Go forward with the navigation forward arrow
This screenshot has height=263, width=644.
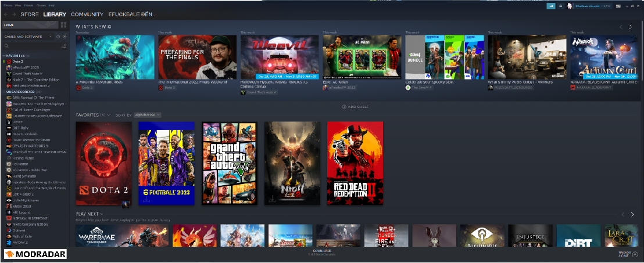(x=15, y=15)
